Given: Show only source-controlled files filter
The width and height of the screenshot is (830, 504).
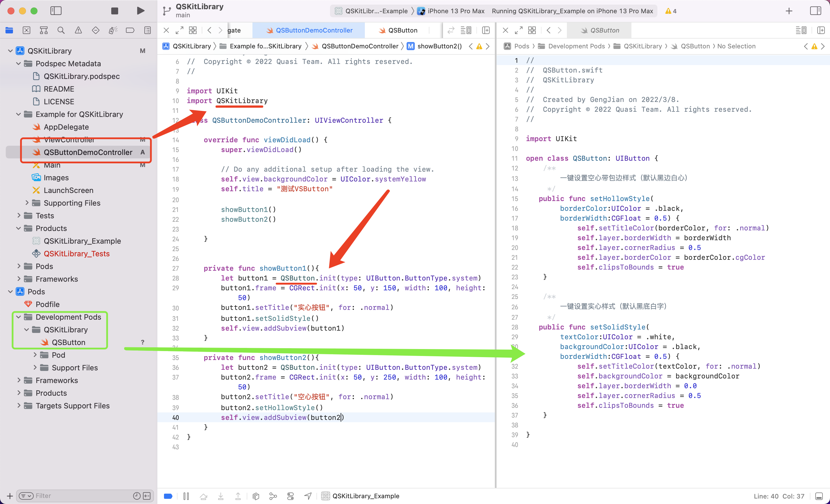Looking at the screenshot, I should 146,496.
